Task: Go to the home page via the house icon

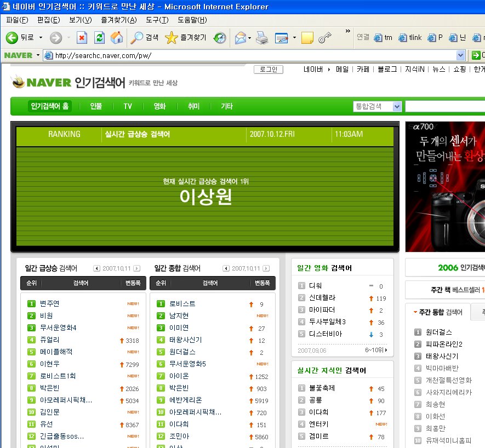Action: click(117, 38)
